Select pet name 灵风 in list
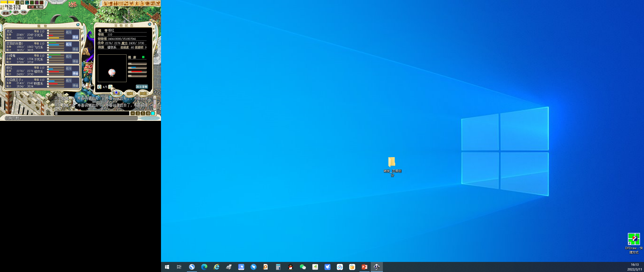644x272 pixels. click(x=9, y=31)
